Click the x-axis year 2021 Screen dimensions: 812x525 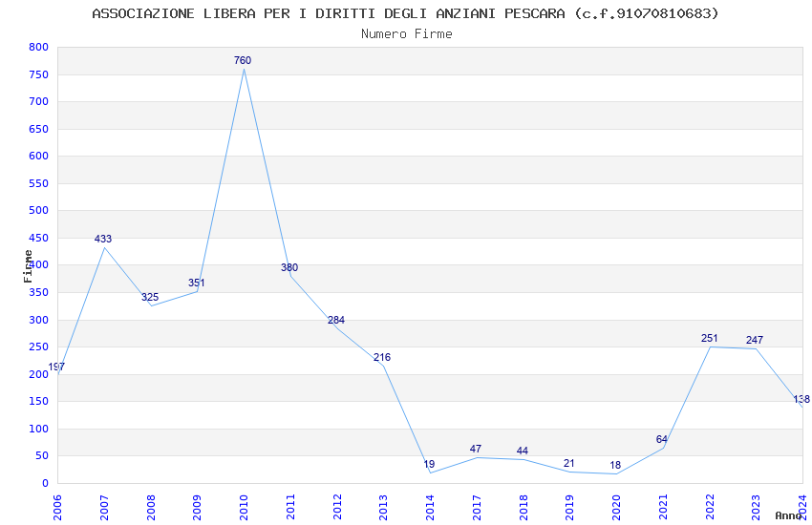click(663, 508)
